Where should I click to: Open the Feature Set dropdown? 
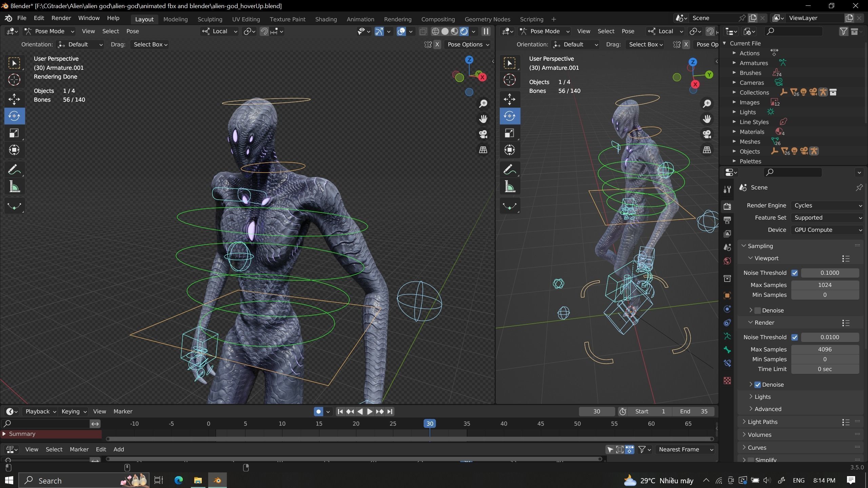[827, 218]
